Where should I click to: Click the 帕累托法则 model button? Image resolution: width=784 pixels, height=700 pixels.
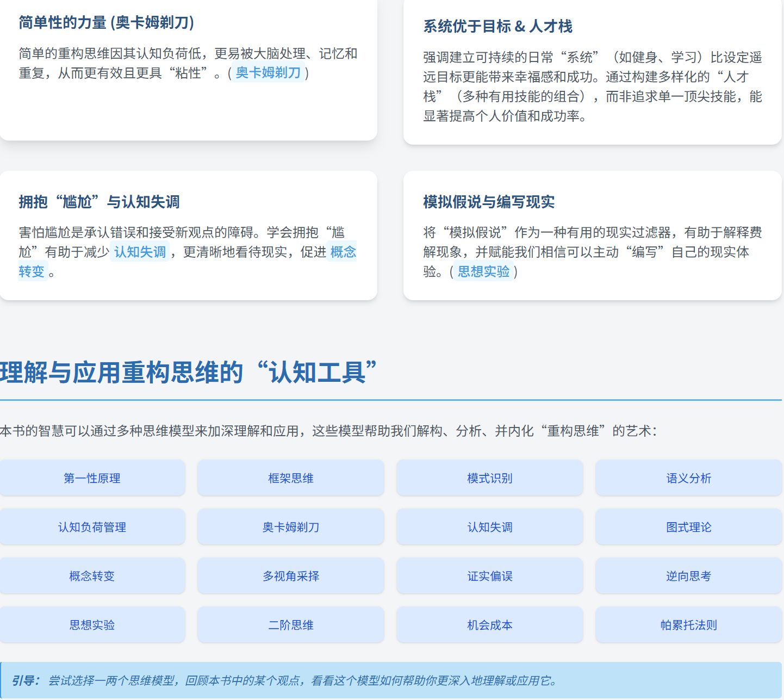688,625
